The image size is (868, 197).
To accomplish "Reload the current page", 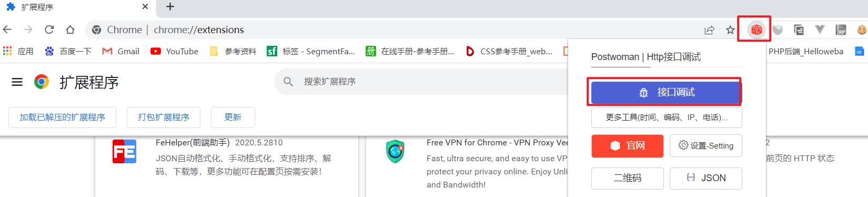I will click(x=49, y=29).
